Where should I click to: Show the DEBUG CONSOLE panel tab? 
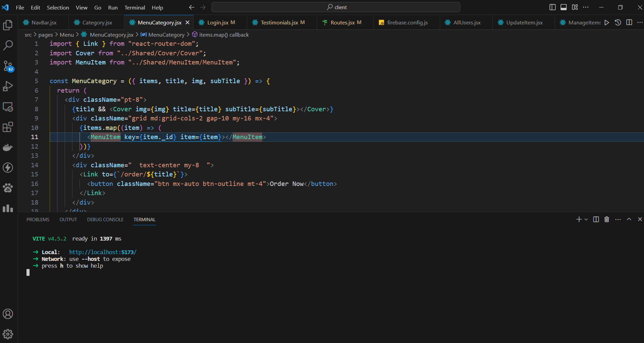coord(105,220)
